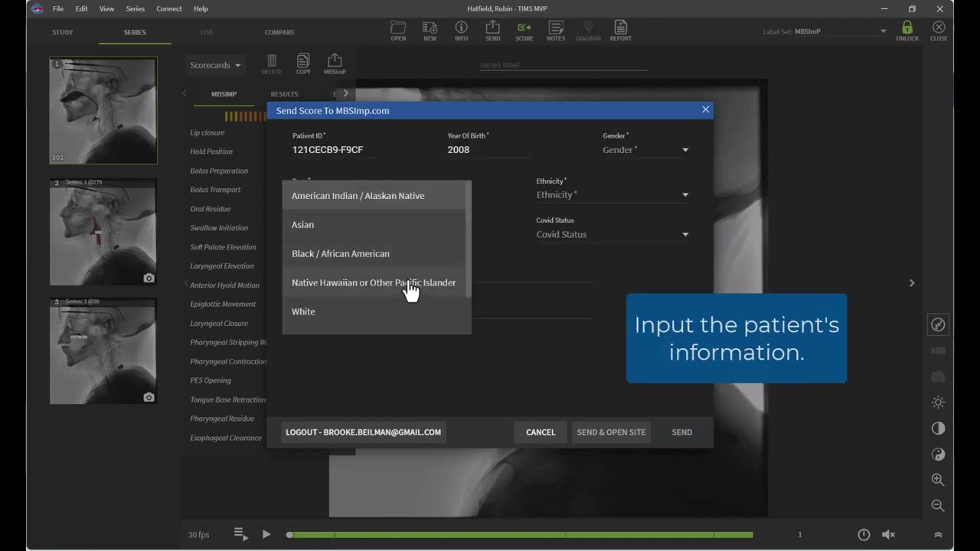This screenshot has width=980, height=551.
Task: Mute audio with speaker icon
Action: coord(888,535)
